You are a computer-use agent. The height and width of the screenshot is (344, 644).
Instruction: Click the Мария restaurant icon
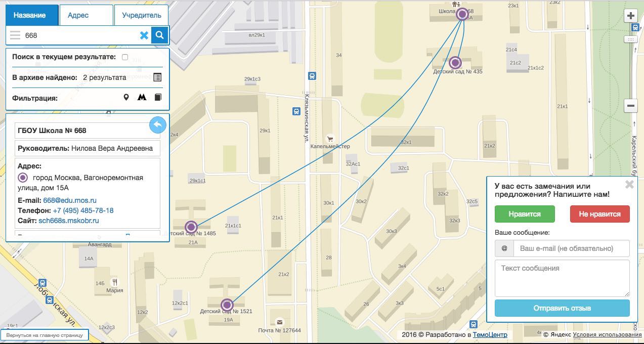pos(115,282)
